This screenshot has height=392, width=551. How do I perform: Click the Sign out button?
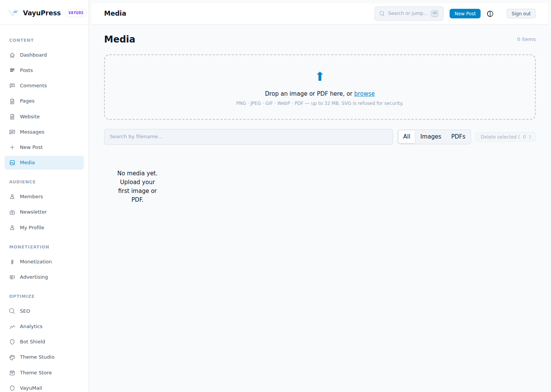(521, 14)
